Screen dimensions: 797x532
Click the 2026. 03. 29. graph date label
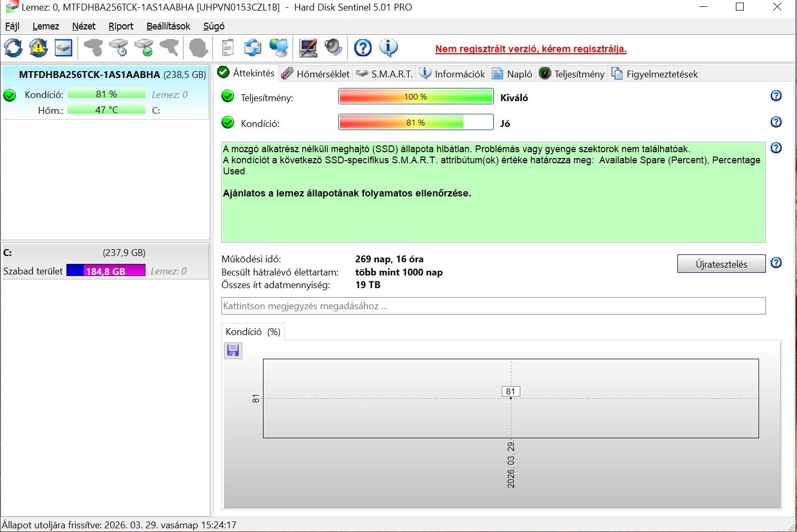(x=511, y=465)
